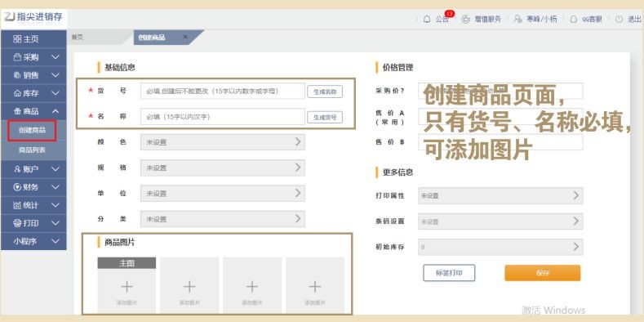644x322 pixels.
Task: Open the 公告 bell icon
Action: 427,19
